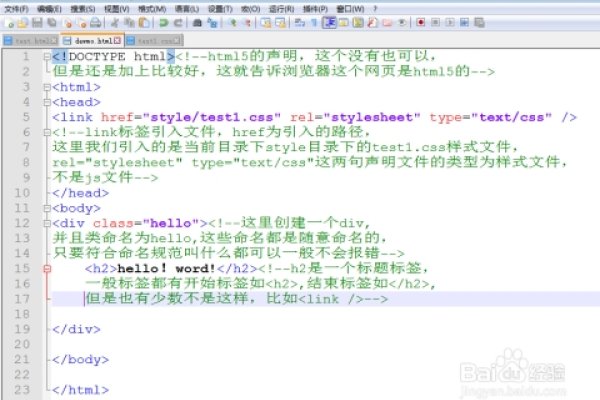Toggle synchronized vertical scrolling icon
This screenshot has height=400, width=600.
click(266, 23)
